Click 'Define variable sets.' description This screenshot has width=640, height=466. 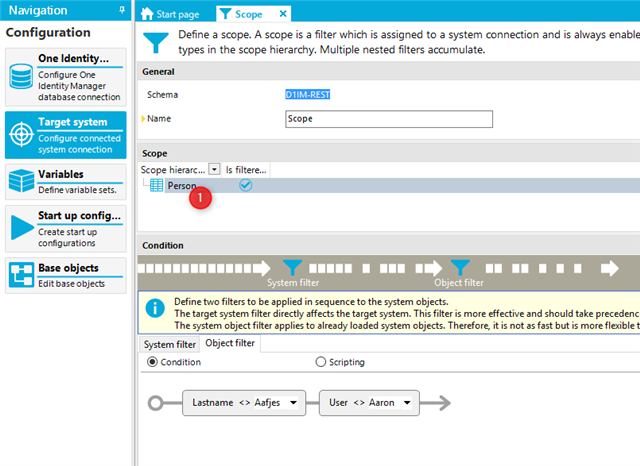[77, 190]
